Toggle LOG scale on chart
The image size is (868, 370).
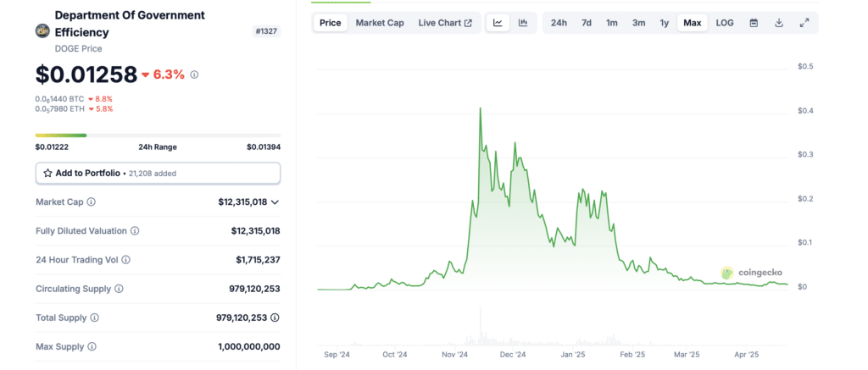[x=725, y=23]
